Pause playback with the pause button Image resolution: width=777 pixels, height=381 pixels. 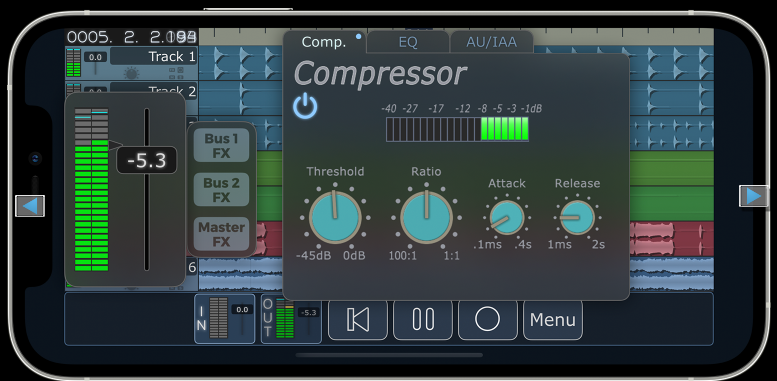[x=423, y=320]
